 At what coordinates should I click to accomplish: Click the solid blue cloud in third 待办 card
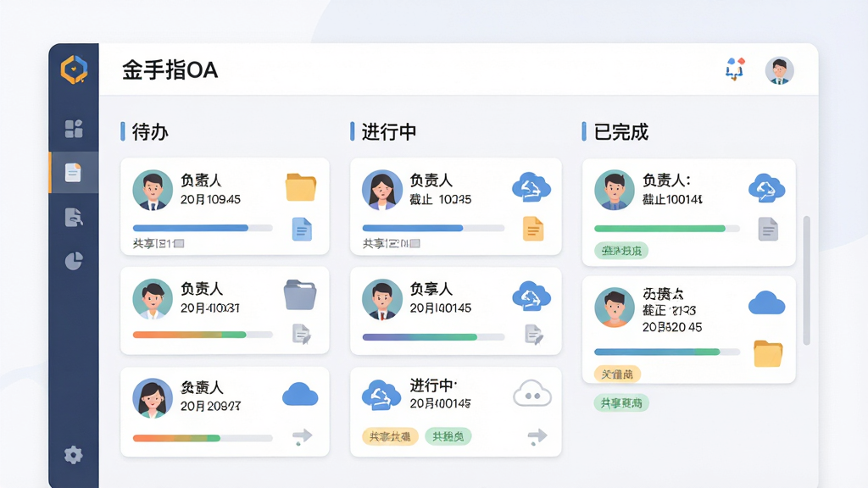tap(300, 395)
